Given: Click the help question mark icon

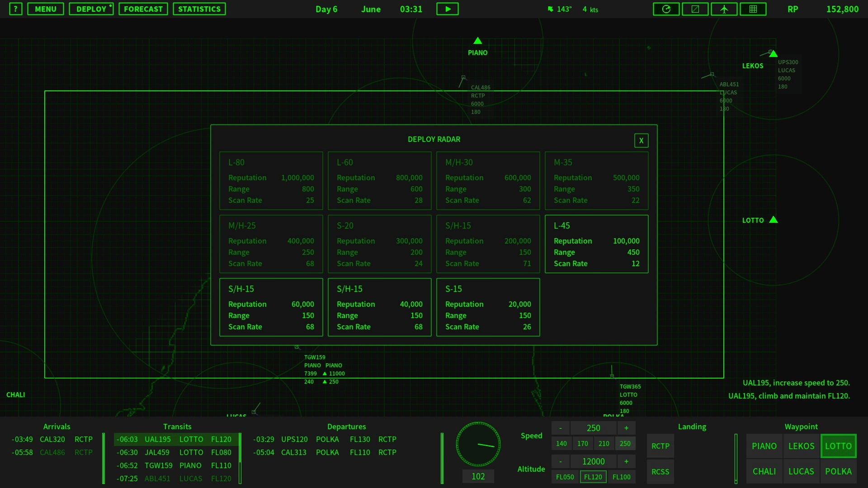Looking at the screenshot, I should (x=15, y=9).
